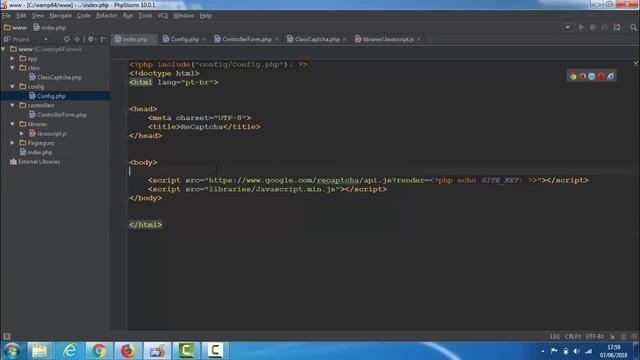Open page in Opera from editor popup
640x360 pixels.
[601, 76]
